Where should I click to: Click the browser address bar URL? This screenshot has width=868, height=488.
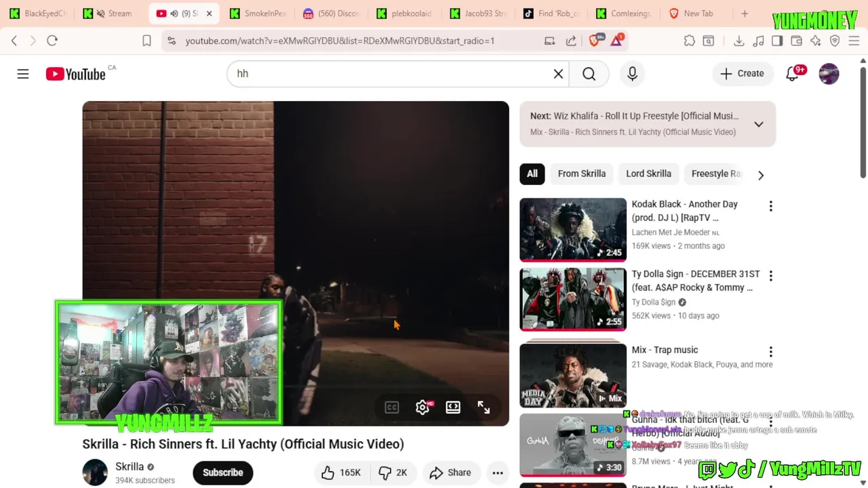click(340, 41)
